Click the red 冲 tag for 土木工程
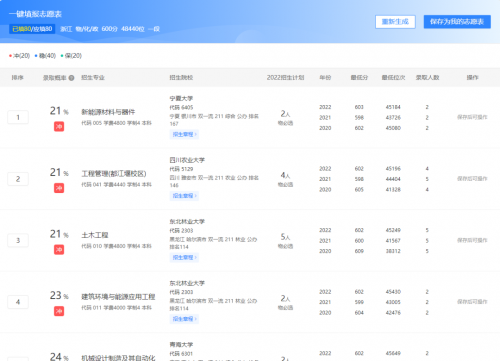 [x=59, y=250]
